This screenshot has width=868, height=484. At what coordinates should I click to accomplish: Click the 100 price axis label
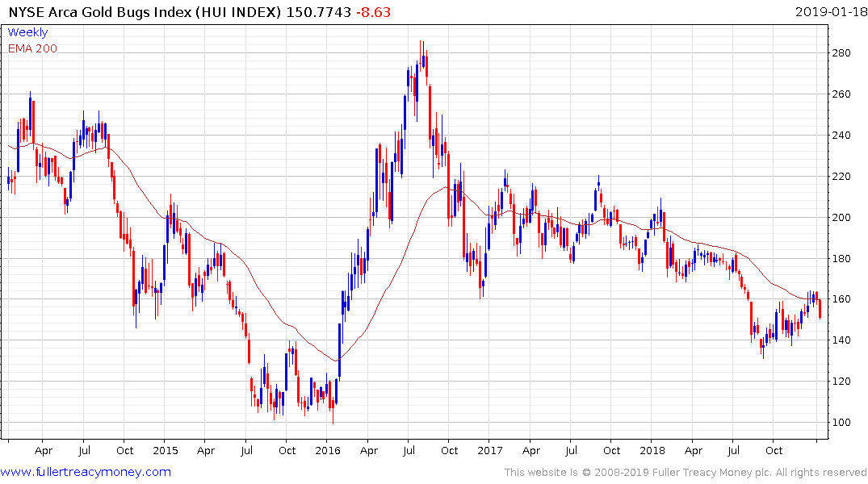tap(841, 422)
